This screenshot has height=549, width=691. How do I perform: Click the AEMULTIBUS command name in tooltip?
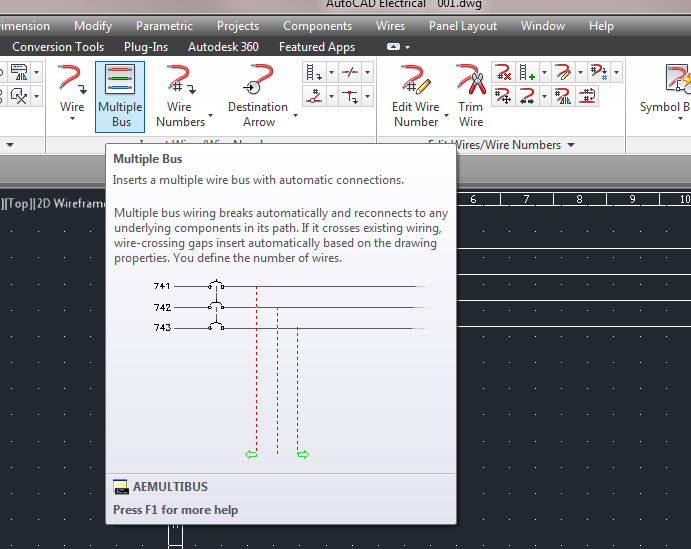[170, 486]
